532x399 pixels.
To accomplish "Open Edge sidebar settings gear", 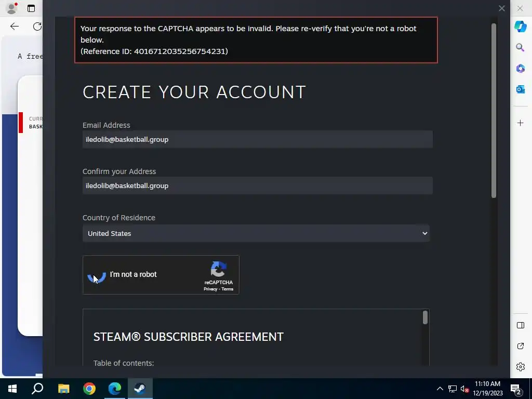I will (521, 367).
